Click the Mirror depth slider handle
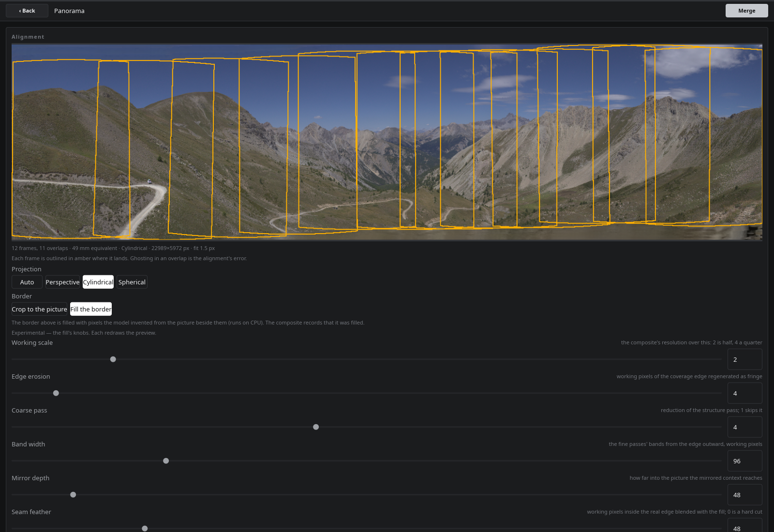Viewport: 774px width, 532px height. [x=73, y=495]
